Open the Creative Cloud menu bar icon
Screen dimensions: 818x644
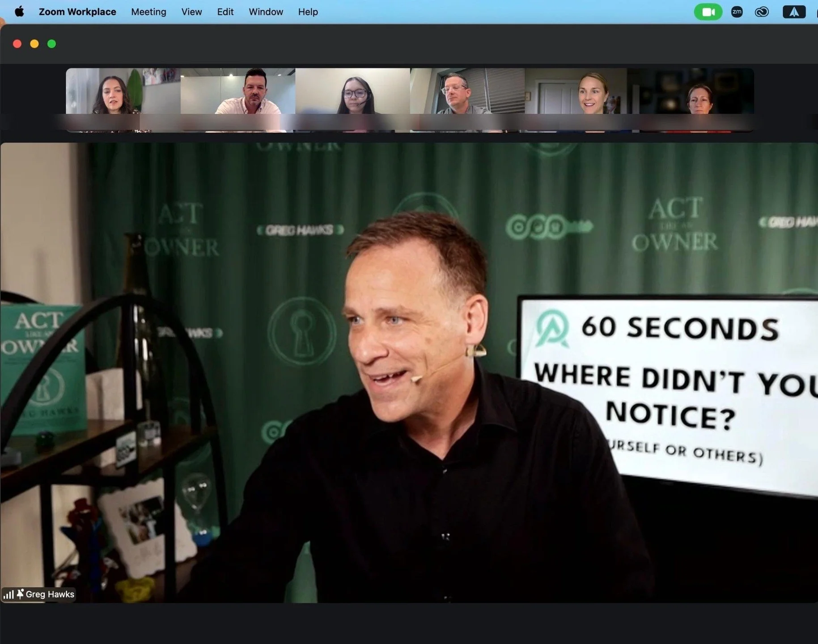tap(762, 12)
